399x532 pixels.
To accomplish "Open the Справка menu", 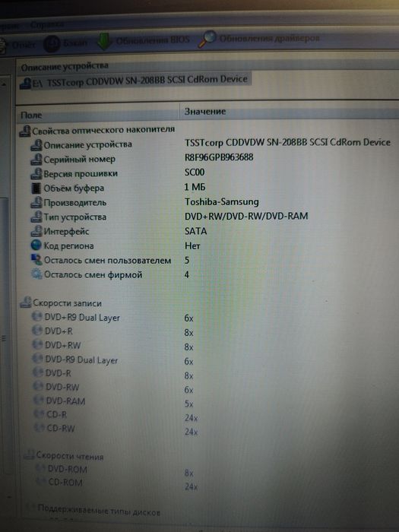I will [x=46, y=24].
